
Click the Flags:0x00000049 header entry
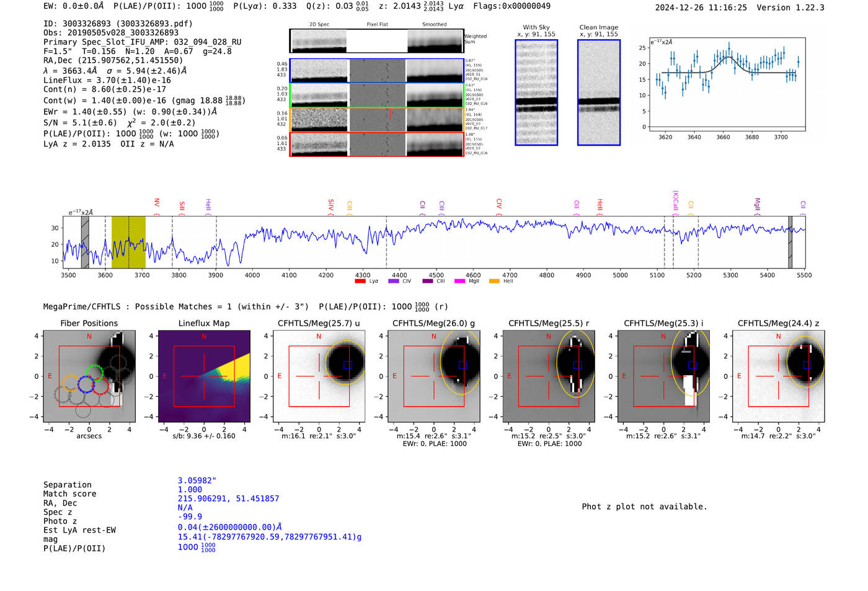511,6
